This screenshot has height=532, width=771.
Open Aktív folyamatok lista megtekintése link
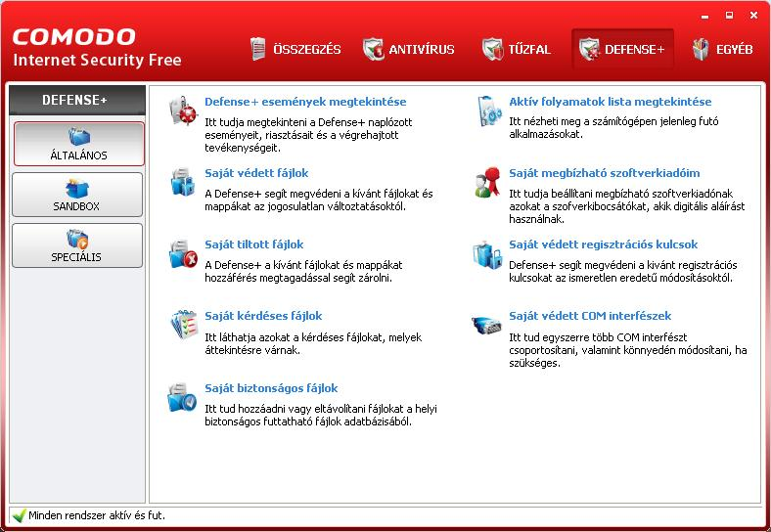[x=611, y=102]
